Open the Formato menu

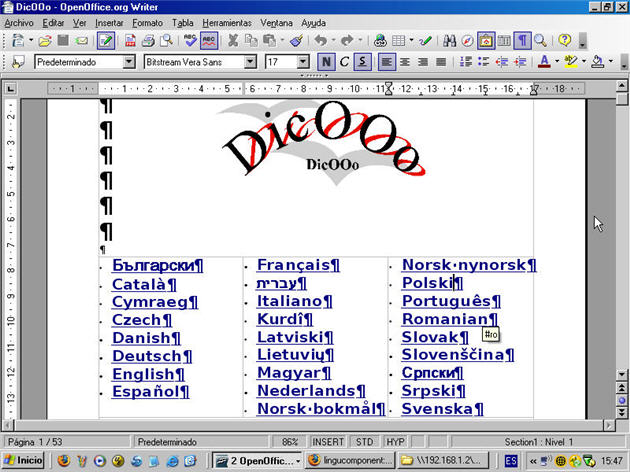pyautogui.click(x=147, y=22)
